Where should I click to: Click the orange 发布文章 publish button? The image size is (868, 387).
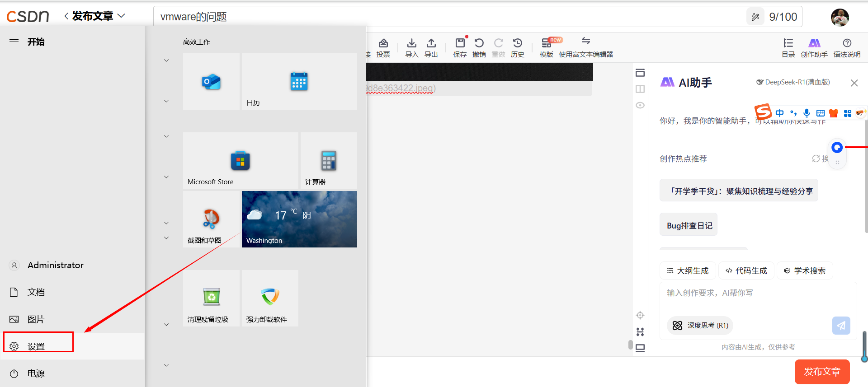click(822, 372)
